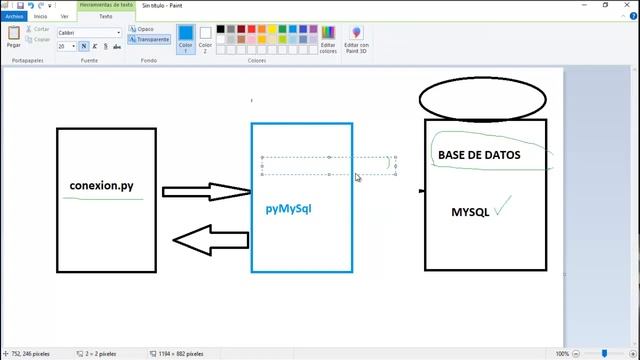
Task: Click the Cortar button
Action: 38,29
